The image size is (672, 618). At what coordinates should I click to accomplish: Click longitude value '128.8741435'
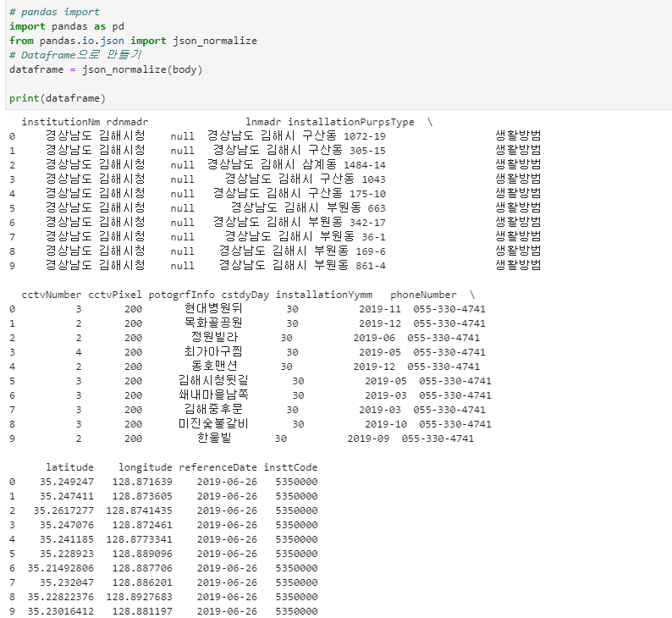[140, 510]
